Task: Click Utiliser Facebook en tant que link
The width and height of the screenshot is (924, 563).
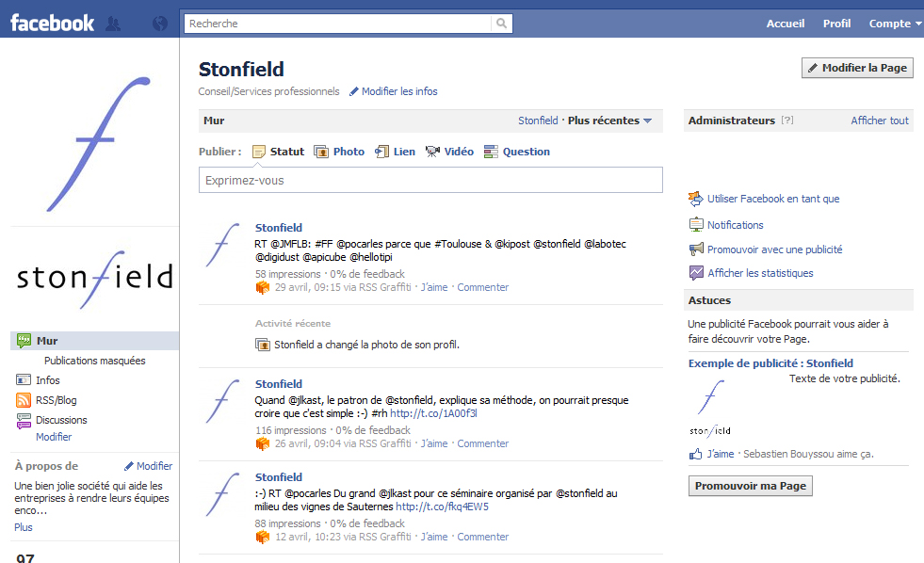Action: click(x=773, y=199)
